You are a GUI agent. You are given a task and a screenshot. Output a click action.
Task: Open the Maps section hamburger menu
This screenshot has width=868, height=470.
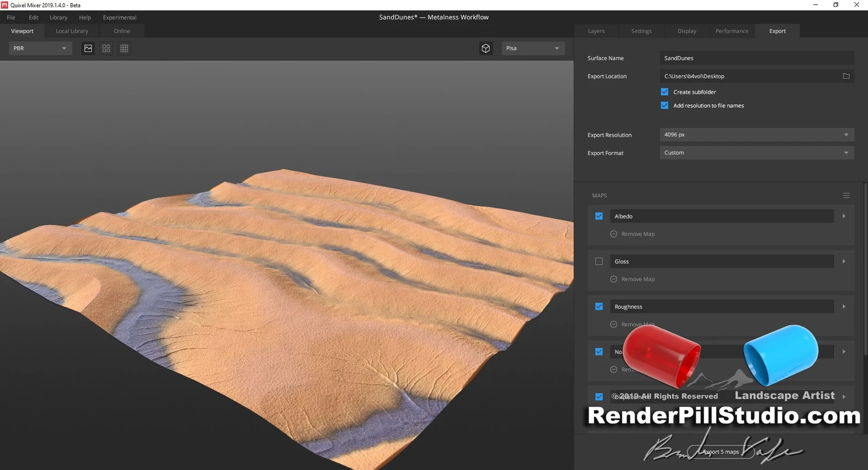point(846,196)
